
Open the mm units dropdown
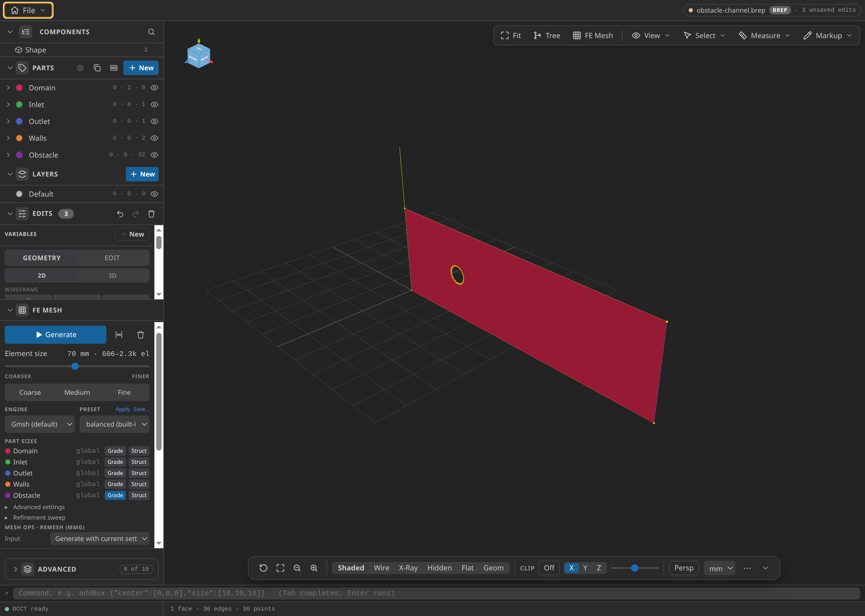[x=720, y=568]
